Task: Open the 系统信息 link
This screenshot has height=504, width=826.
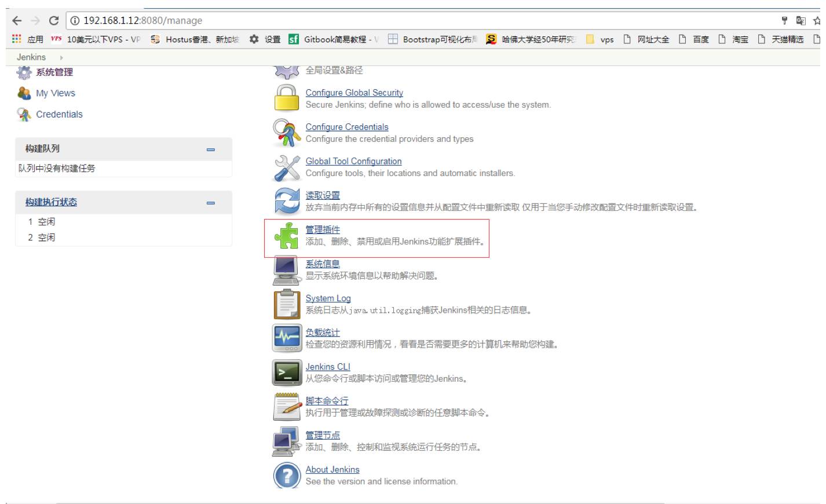Action: [x=323, y=264]
